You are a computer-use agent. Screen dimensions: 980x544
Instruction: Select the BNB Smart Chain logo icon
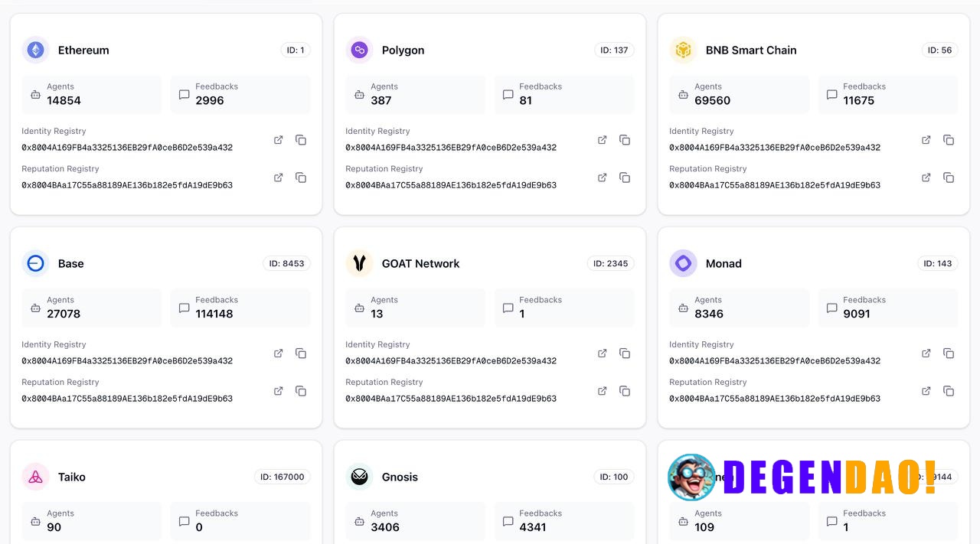tap(683, 50)
